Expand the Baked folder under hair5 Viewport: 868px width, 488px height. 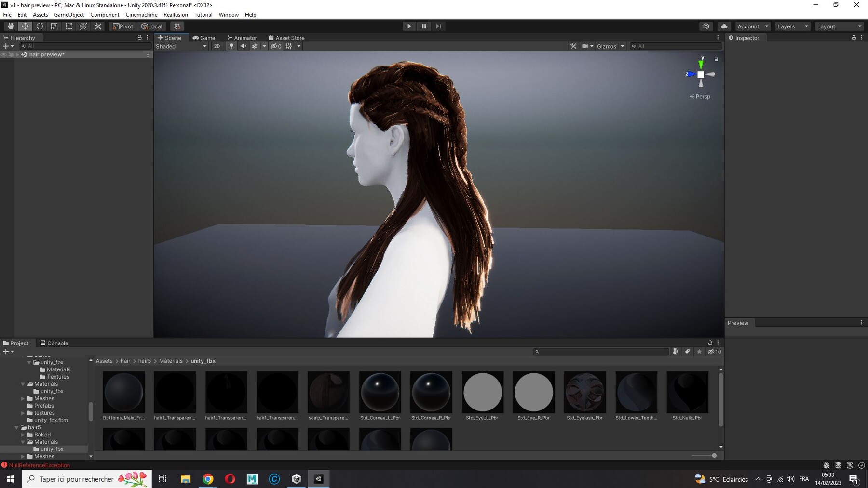tap(23, 435)
